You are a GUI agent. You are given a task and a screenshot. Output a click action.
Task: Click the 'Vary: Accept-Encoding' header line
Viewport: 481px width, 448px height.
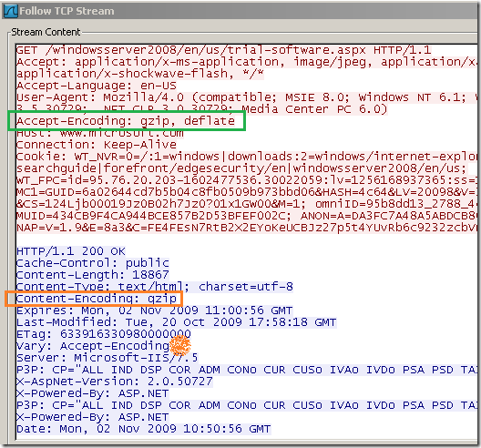coord(93,346)
